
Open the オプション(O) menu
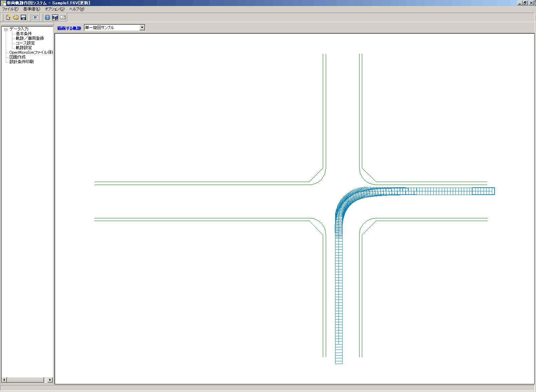pyautogui.click(x=54, y=9)
